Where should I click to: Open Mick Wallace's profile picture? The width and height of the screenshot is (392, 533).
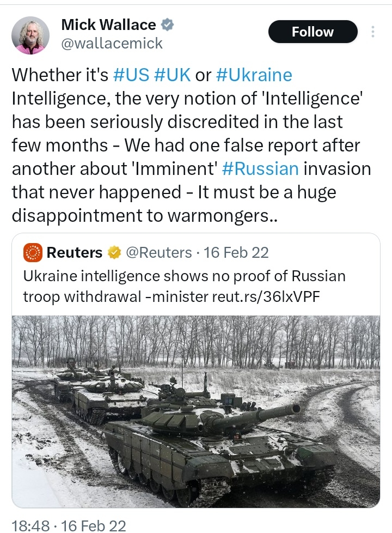30,34
